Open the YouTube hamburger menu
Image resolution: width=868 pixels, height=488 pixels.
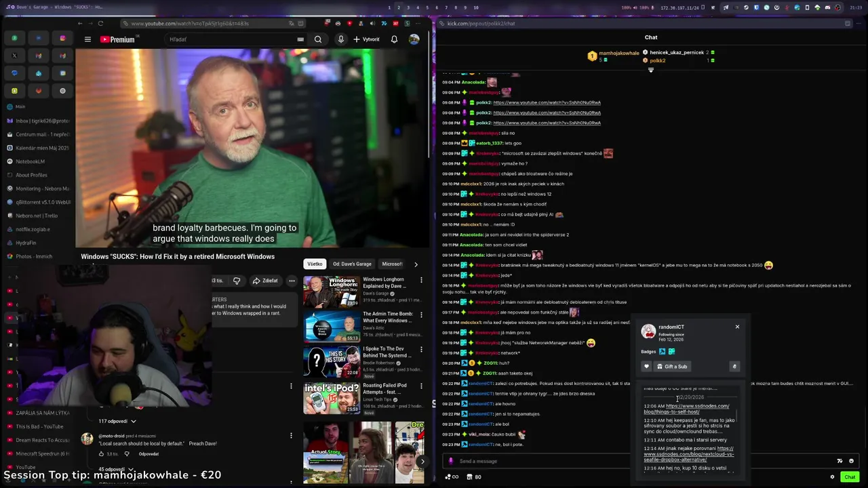(x=87, y=39)
